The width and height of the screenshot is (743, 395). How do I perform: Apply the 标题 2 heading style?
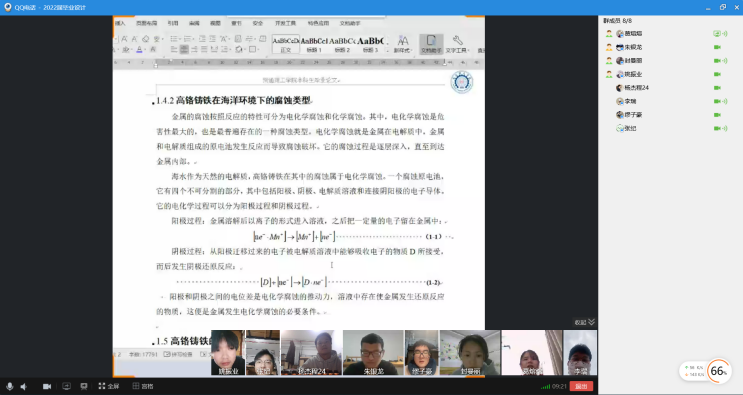[342, 44]
